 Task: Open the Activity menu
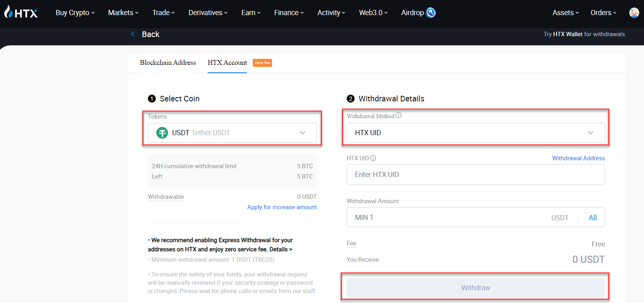point(331,13)
